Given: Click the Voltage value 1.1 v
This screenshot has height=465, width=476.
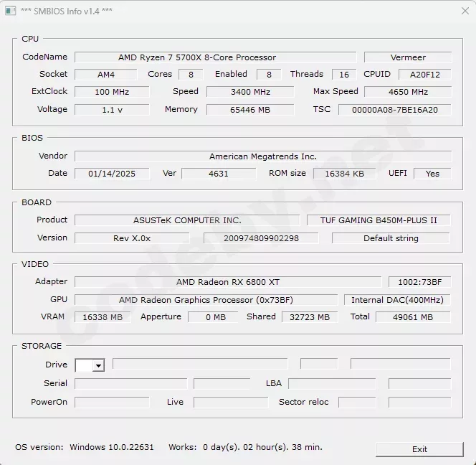Looking at the screenshot, I should (x=112, y=110).
